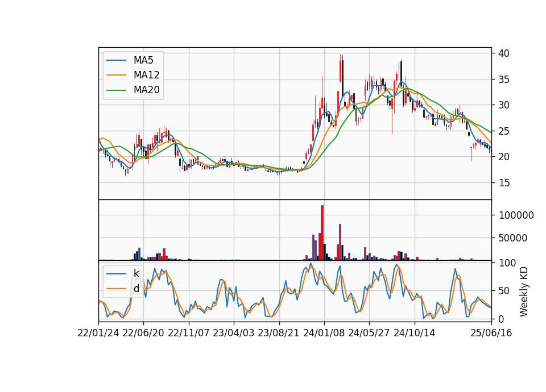Click the 23/08/21 date label
The height and width of the screenshot is (392, 546).
(x=279, y=333)
